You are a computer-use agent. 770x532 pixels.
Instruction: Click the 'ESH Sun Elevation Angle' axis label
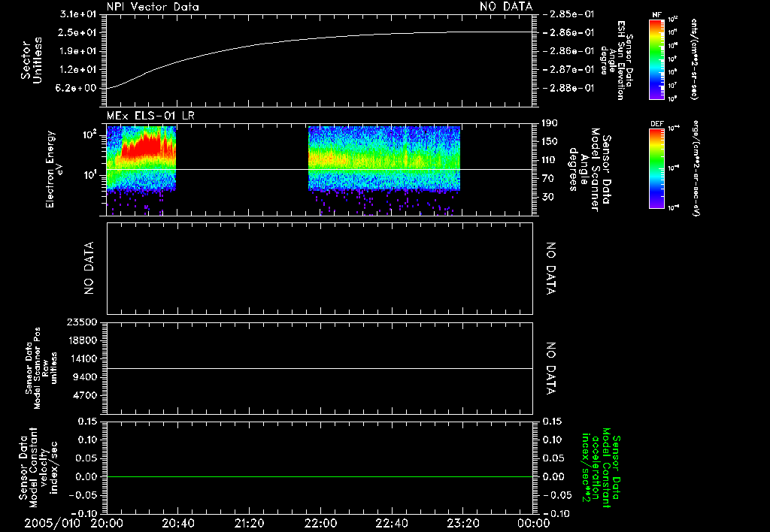617,60
